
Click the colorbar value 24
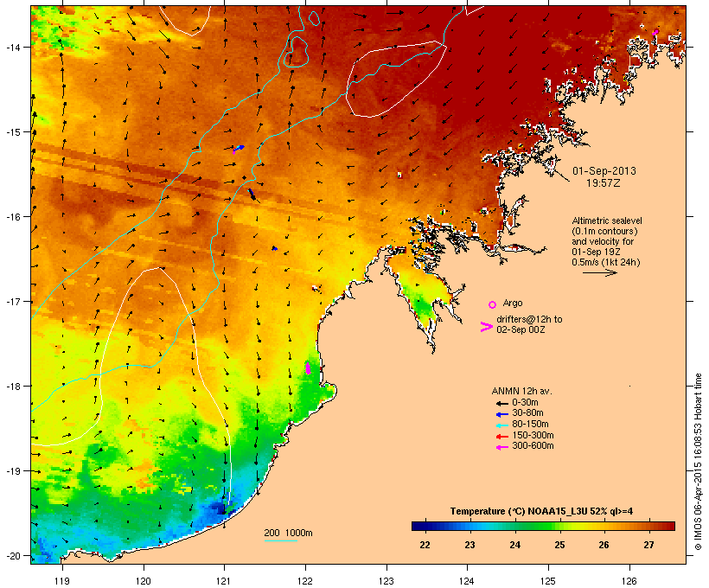point(515,545)
